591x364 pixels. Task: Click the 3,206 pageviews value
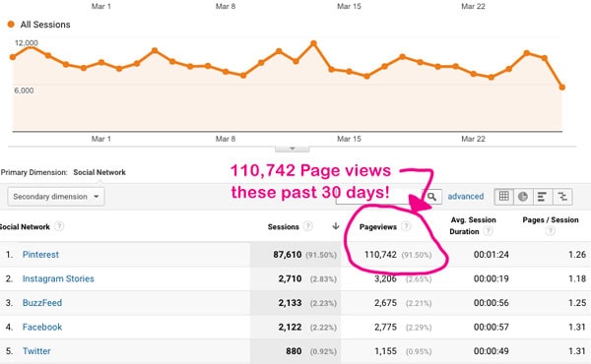(x=385, y=278)
